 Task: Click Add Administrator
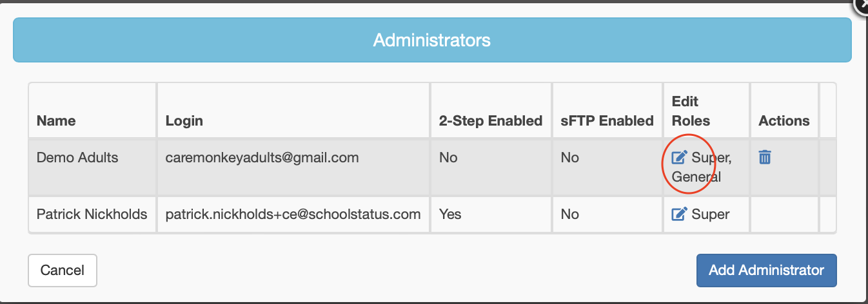(766, 270)
